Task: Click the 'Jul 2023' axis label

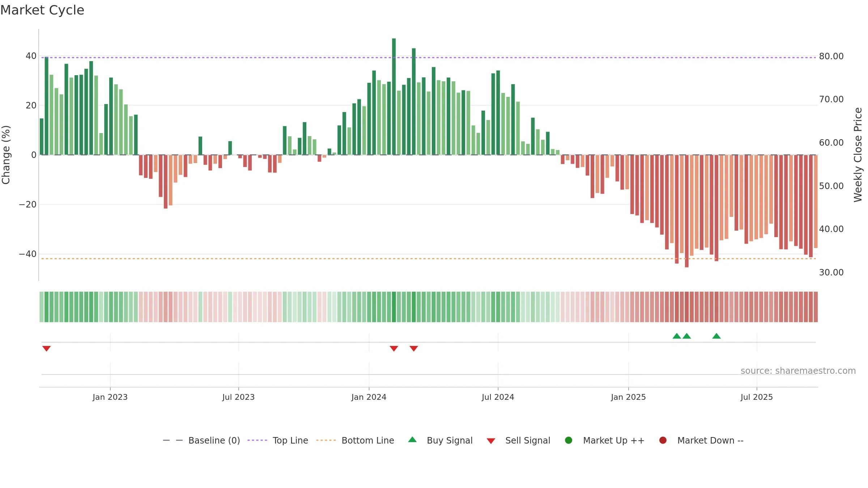Action: click(x=238, y=397)
